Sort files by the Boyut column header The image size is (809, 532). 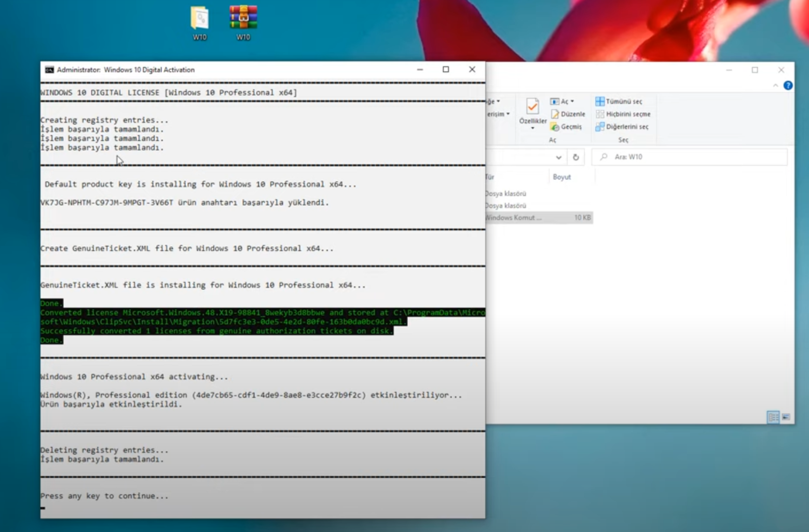pos(562,177)
